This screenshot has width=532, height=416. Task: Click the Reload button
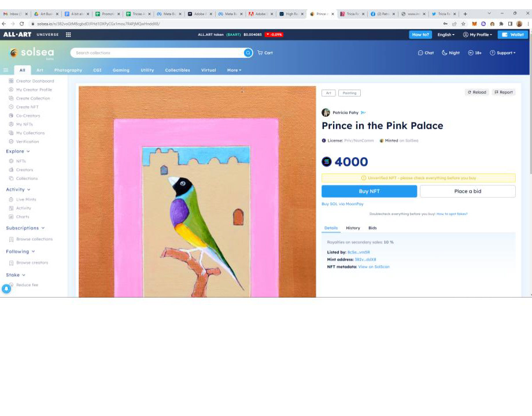point(476,92)
